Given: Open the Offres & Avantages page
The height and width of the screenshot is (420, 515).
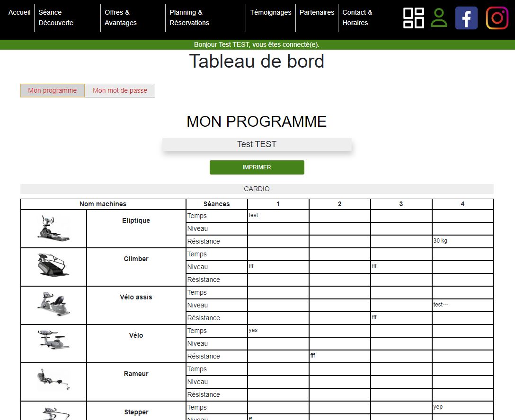Looking at the screenshot, I should tap(121, 17).
